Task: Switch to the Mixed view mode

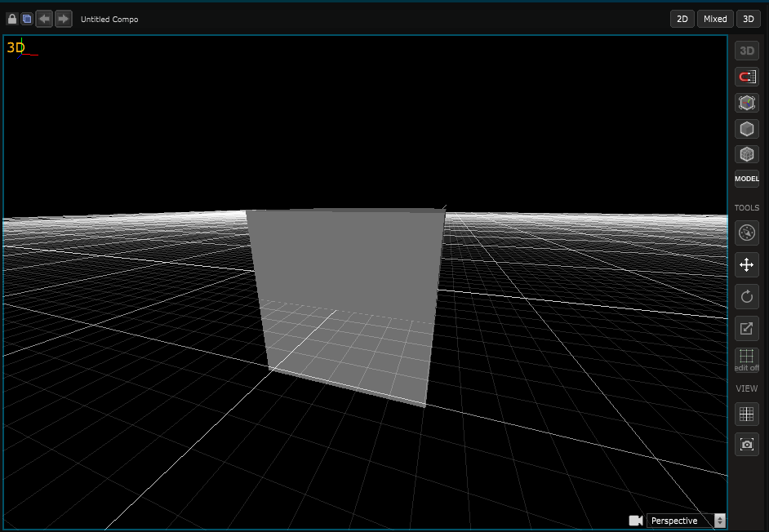Action: (x=715, y=19)
